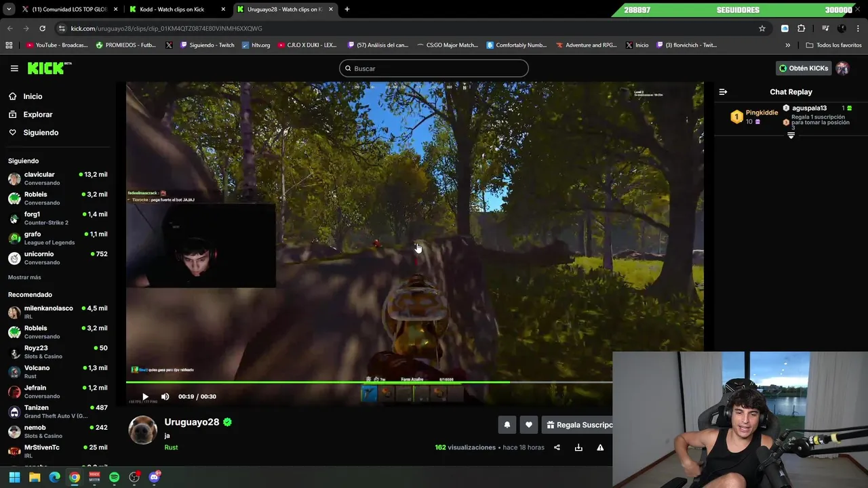Open the Tanizen channel
868x488 pixels.
[x=58, y=411]
